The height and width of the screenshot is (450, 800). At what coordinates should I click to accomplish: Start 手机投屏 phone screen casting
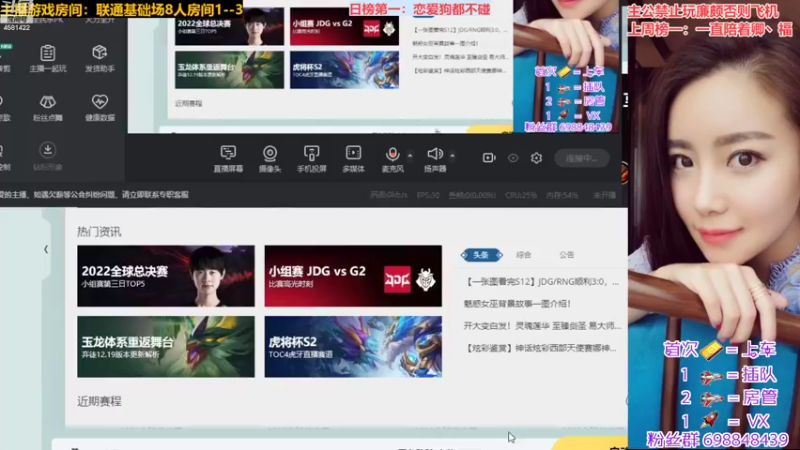pos(312,159)
